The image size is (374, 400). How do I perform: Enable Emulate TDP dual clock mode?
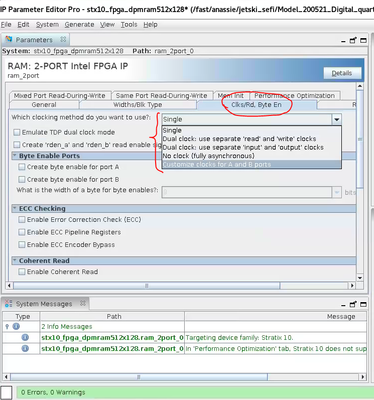[x=17, y=132]
